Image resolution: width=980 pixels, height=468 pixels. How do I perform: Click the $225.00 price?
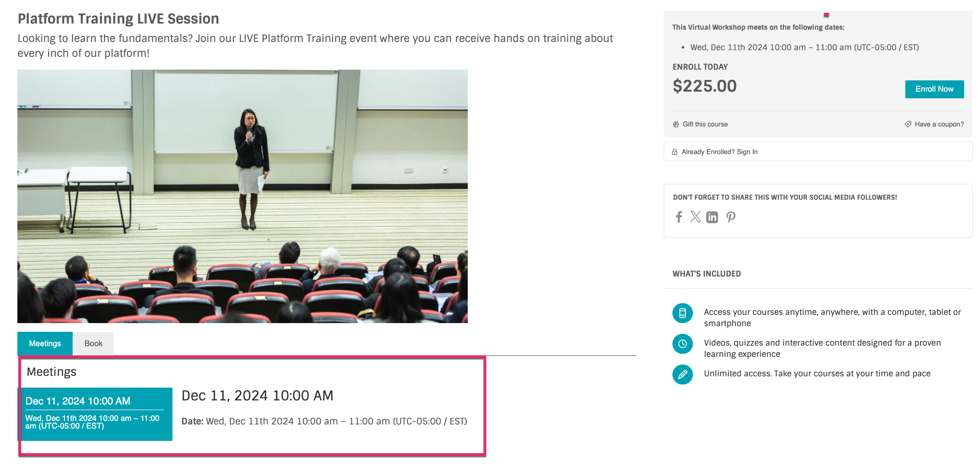tap(705, 86)
